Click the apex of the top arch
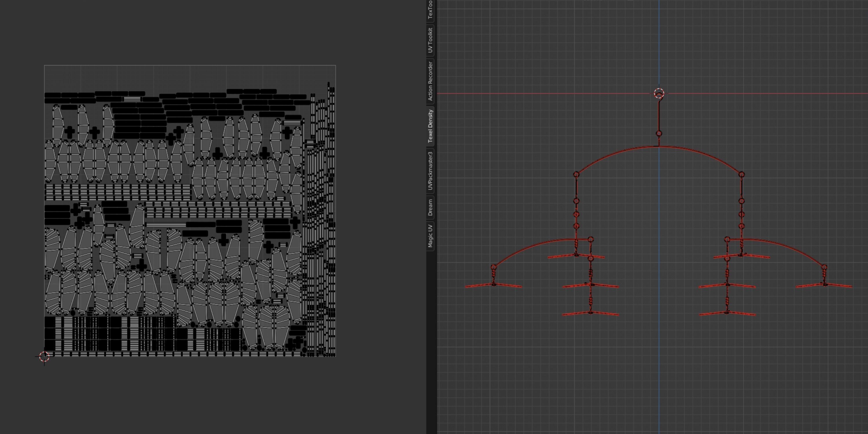The image size is (868, 434). click(x=659, y=147)
